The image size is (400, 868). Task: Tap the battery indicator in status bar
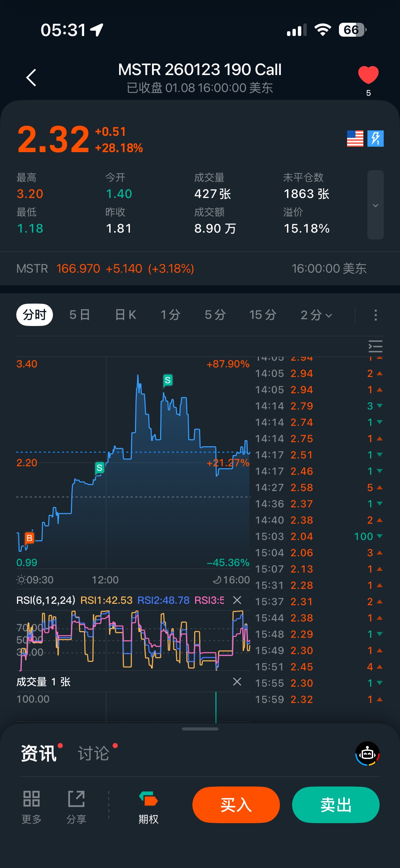(353, 30)
